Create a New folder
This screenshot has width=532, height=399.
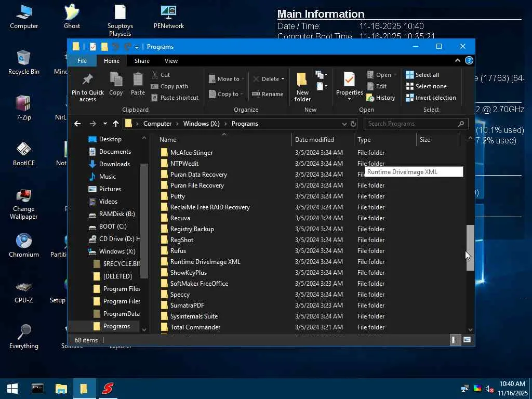click(302, 87)
